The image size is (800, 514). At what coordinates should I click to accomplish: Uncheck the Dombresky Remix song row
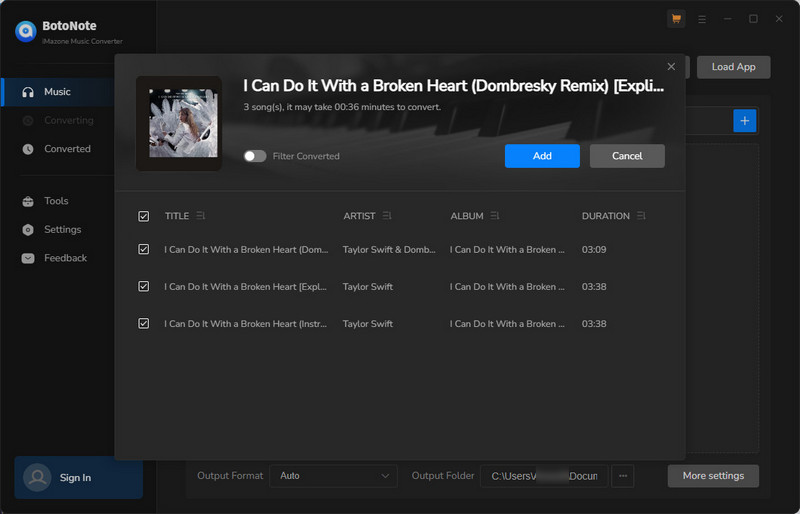[144, 249]
